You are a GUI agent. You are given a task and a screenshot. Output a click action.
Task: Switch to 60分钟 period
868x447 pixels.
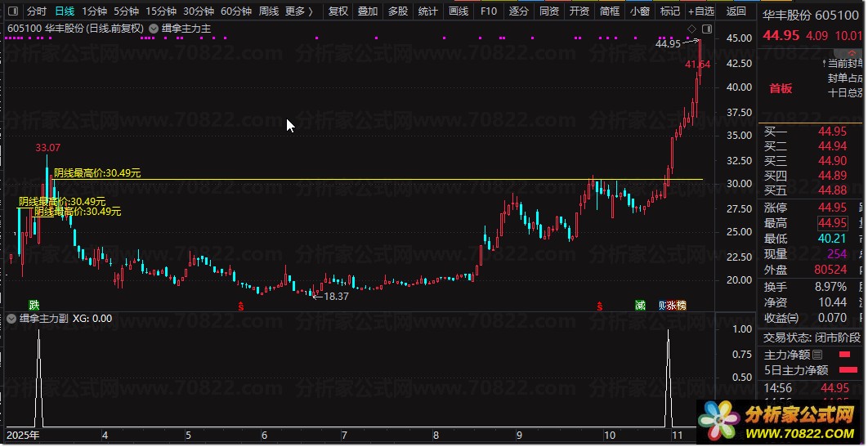coord(236,11)
